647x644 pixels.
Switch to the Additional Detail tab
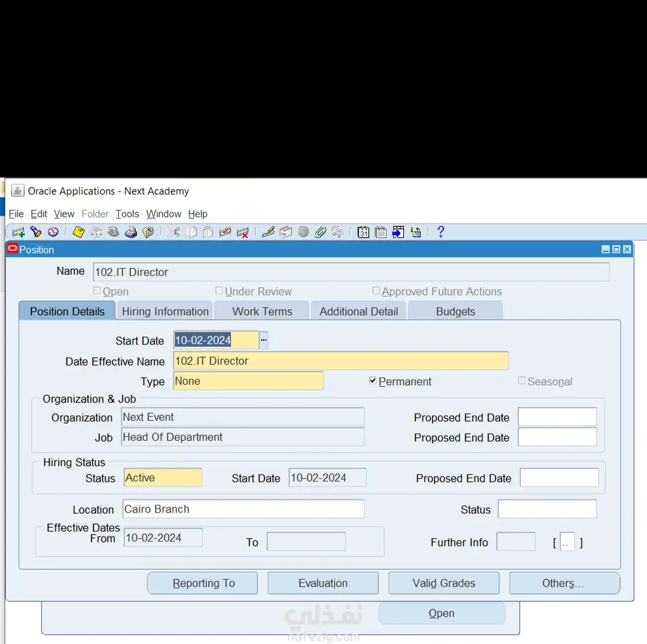tap(359, 311)
